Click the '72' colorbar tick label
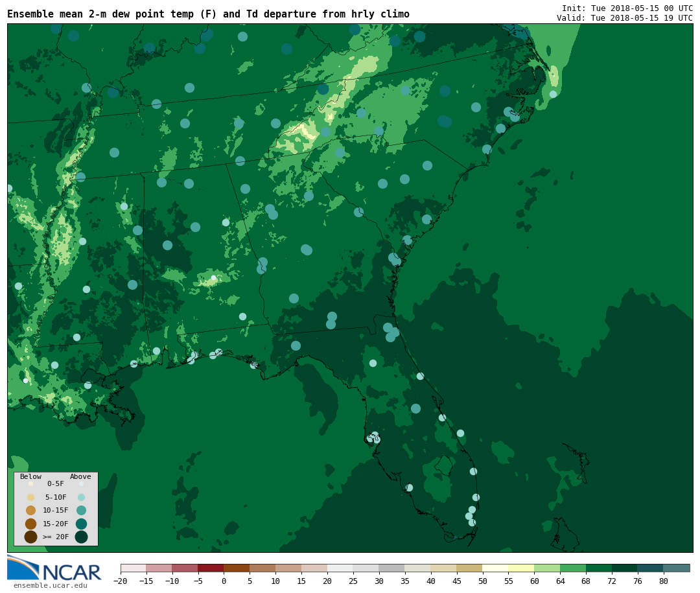 pyautogui.click(x=612, y=581)
